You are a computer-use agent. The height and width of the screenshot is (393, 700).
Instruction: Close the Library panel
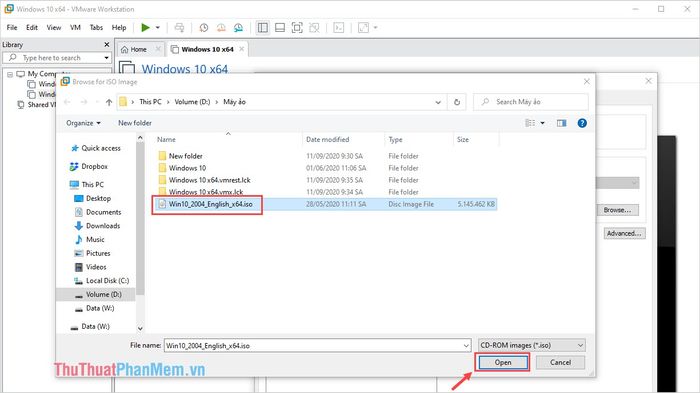[107, 45]
